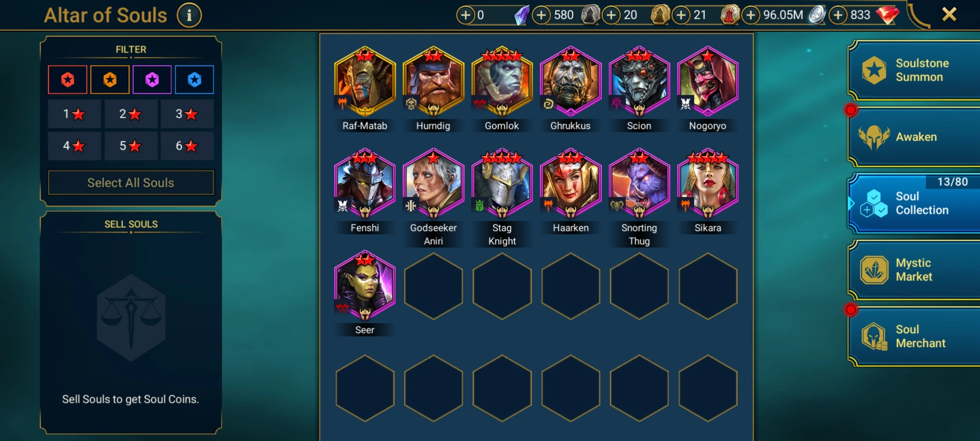Image resolution: width=980 pixels, height=441 pixels.
Task: Toggle the red legendary rarity filter
Action: [x=67, y=80]
